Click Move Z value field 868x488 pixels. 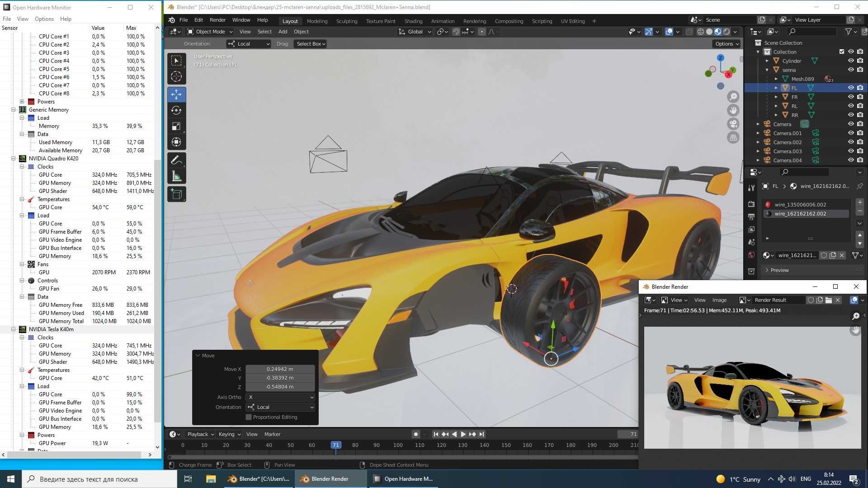(x=280, y=387)
